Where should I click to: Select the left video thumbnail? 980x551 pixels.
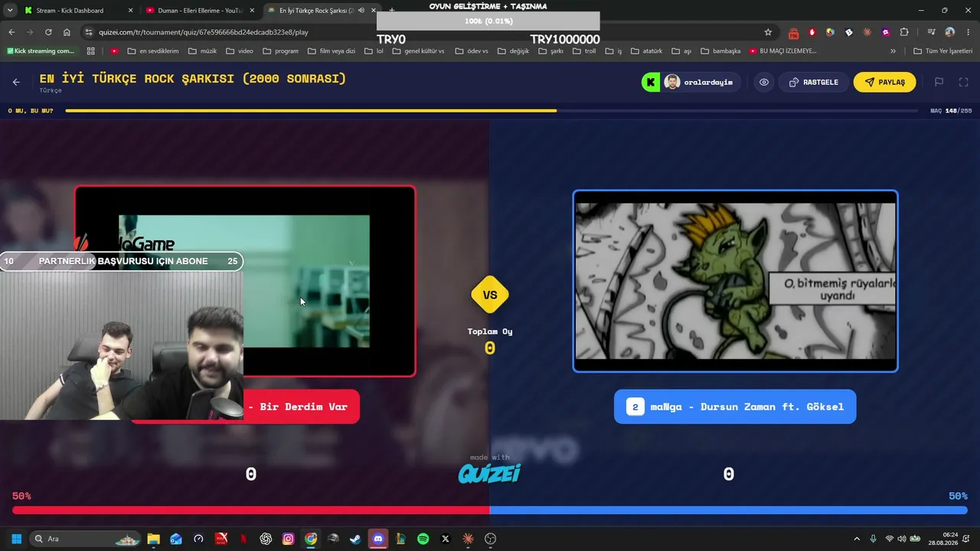click(x=245, y=281)
